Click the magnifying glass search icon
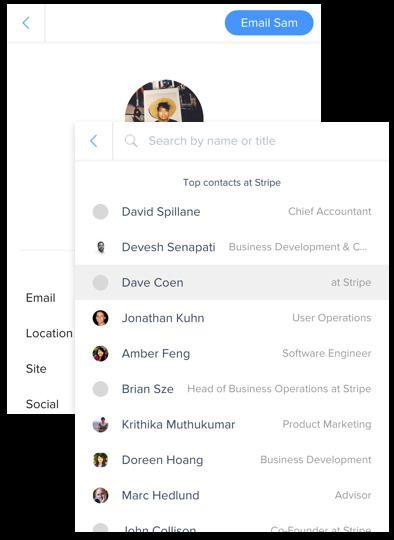The height and width of the screenshot is (540, 394). tap(131, 141)
